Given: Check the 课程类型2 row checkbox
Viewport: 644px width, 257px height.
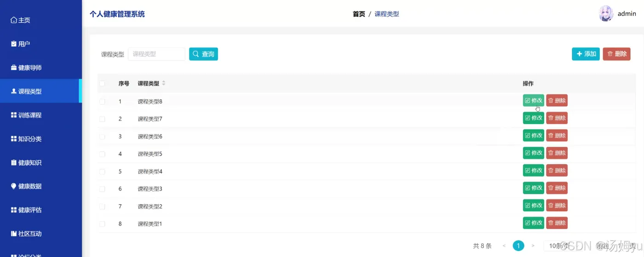Looking at the screenshot, I should point(102,206).
